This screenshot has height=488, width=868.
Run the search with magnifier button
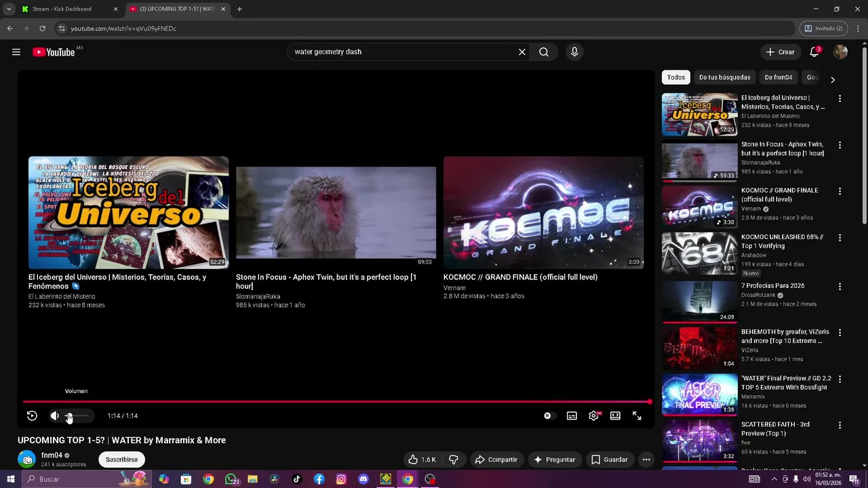point(544,52)
